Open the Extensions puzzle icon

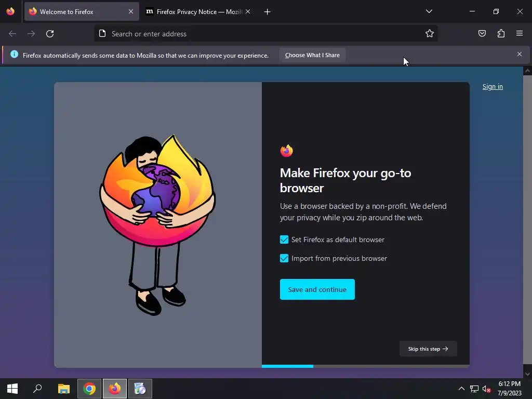pyautogui.click(x=501, y=33)
